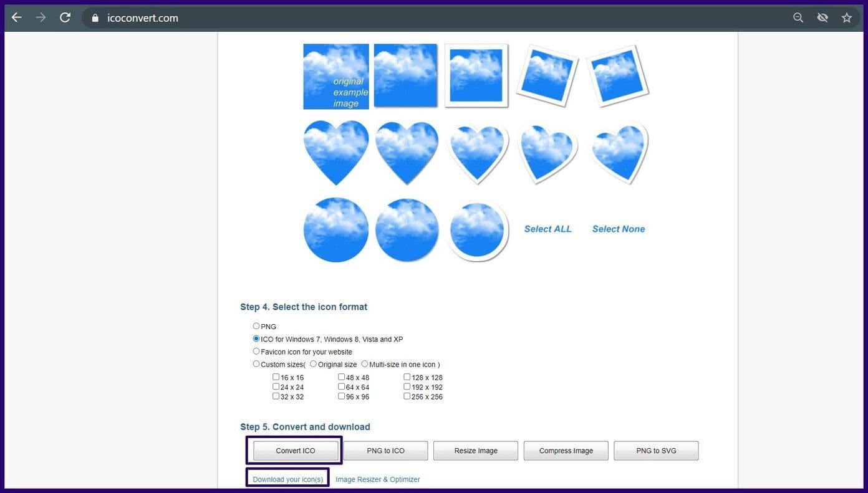Open the Download your icon(s) link
Viewport: 868px width, 493px height.
288,479
